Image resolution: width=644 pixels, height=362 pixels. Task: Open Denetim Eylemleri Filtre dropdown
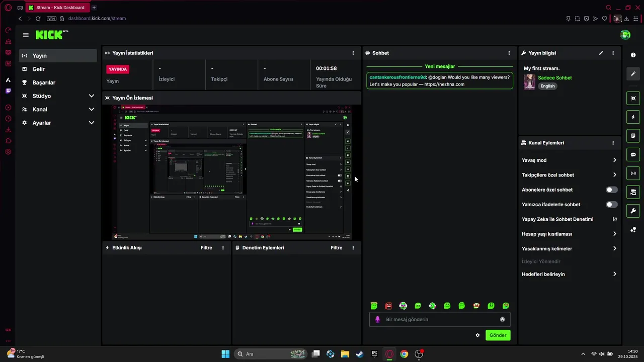337,248
